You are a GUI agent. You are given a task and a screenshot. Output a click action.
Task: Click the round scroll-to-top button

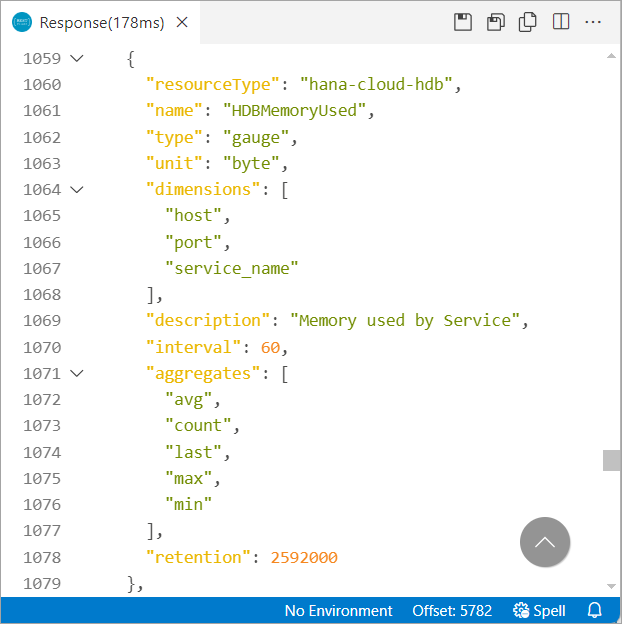[x=545, y=542]
